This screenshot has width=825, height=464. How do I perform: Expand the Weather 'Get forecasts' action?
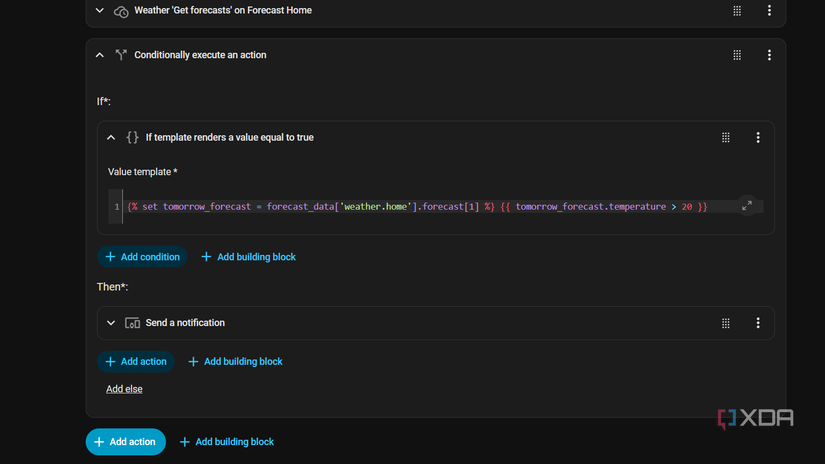pos(99,11)
